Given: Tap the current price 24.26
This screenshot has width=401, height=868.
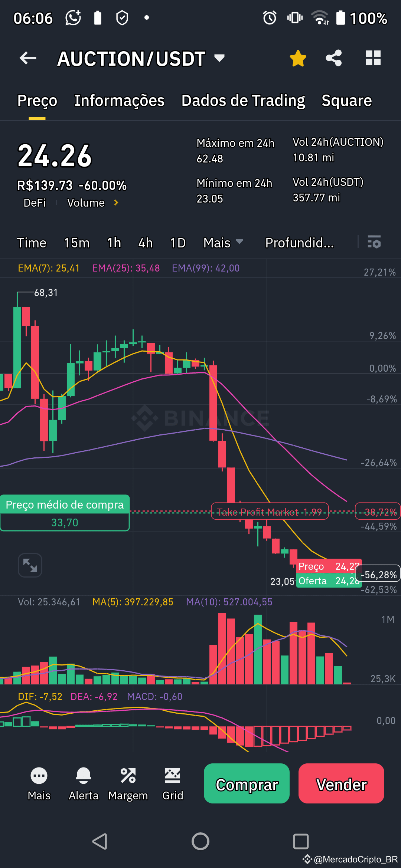Looking at the screenshot, I should click(55, 156).
